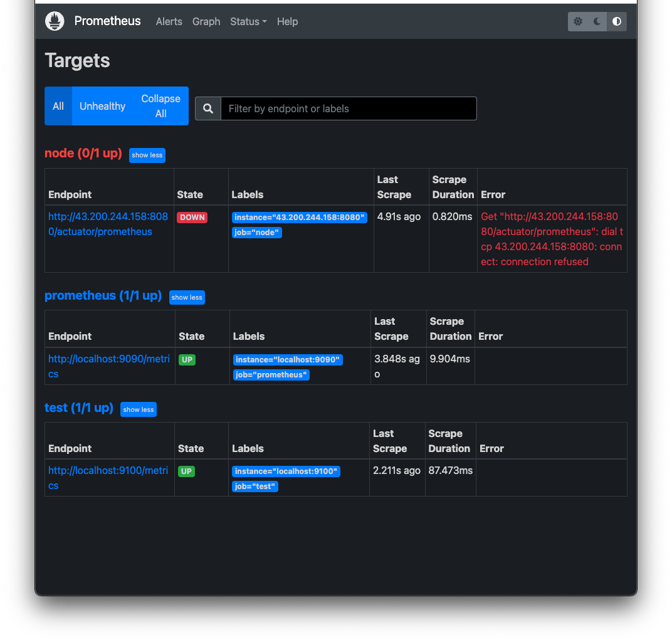
Task: Click the 3.848s ago last scrape cell
Action: coord(397,366)
